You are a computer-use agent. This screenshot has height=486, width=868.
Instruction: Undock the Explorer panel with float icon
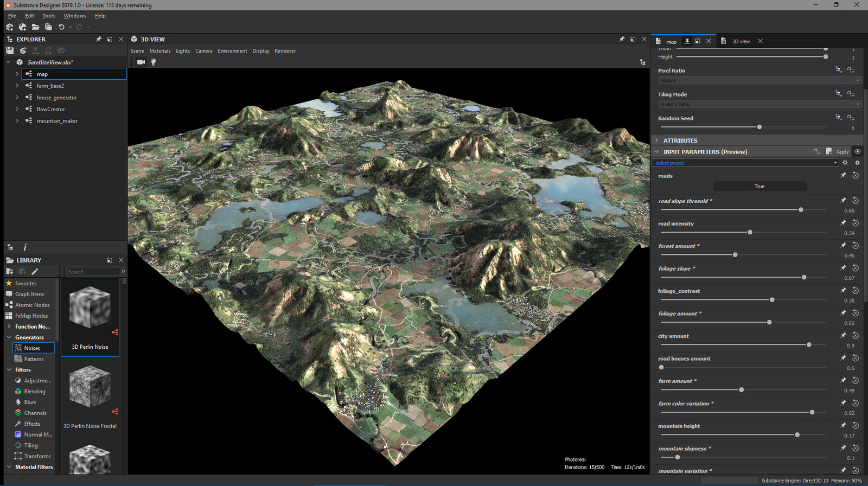coord(110,39)
